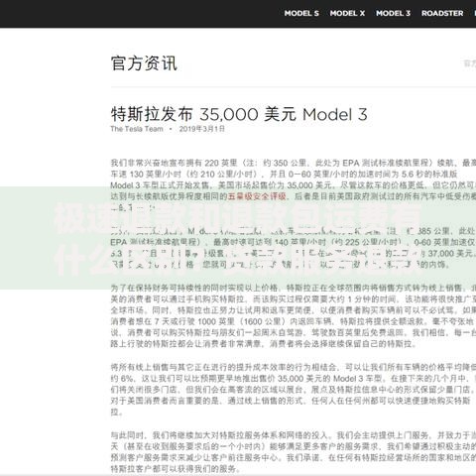This screenshot has height=476, width=476.
Task: Click the date 2019年3月1日
Action: click(x=202, y=129)
